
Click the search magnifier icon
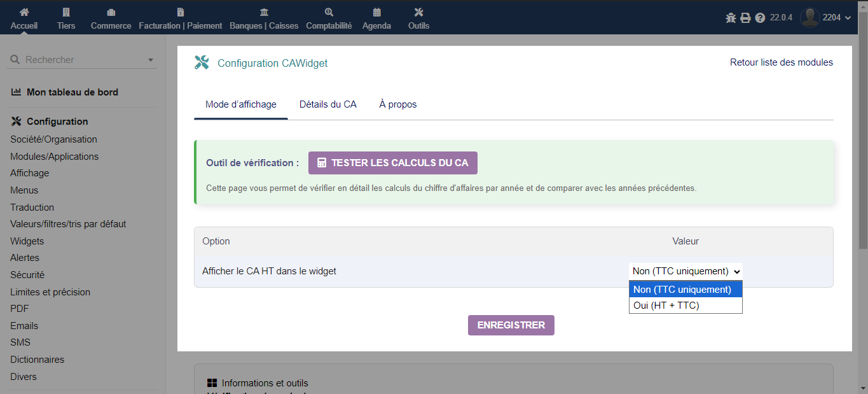pyautogui.click(x=15, y=59)
